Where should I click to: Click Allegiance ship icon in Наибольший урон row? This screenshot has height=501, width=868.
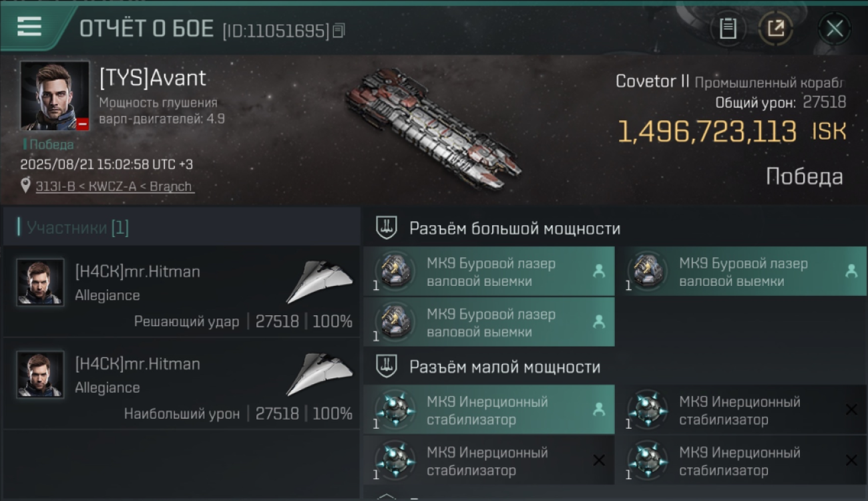tap(320, 373)
